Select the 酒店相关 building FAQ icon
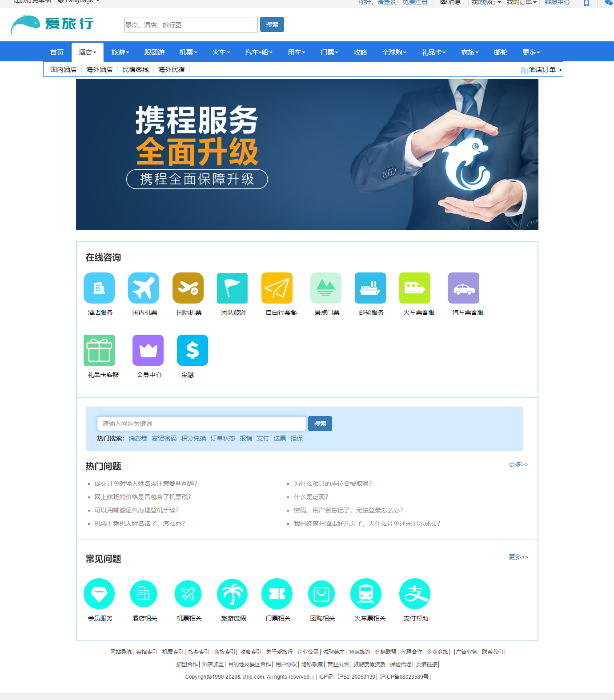 (144, 594)
